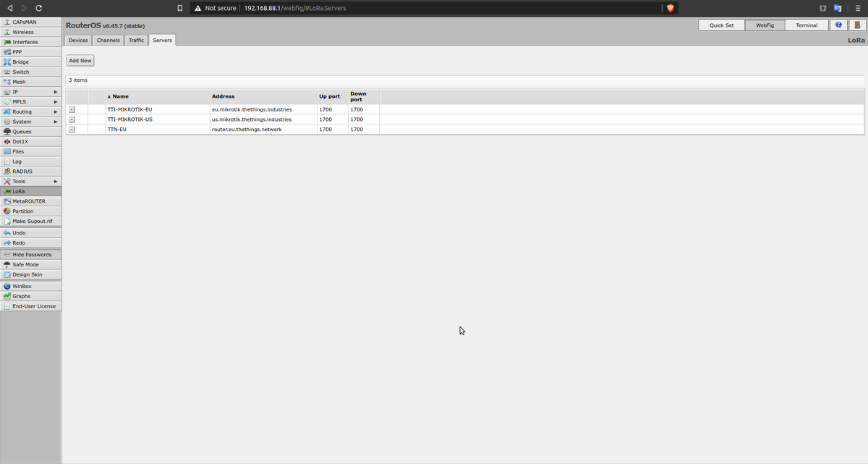This screenshot has height=464, width=868.
Task: Expand the Routing submenu
Action: point(30,112)
